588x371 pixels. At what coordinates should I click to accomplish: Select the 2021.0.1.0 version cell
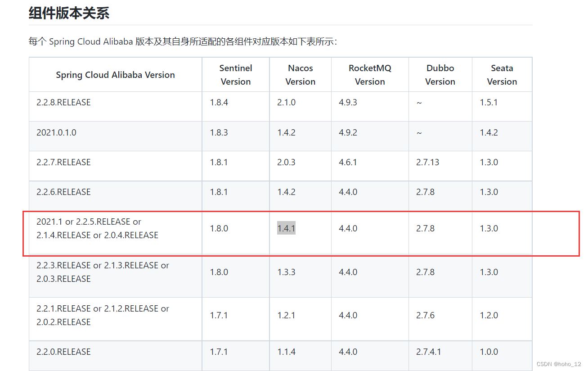pos(116,136)
